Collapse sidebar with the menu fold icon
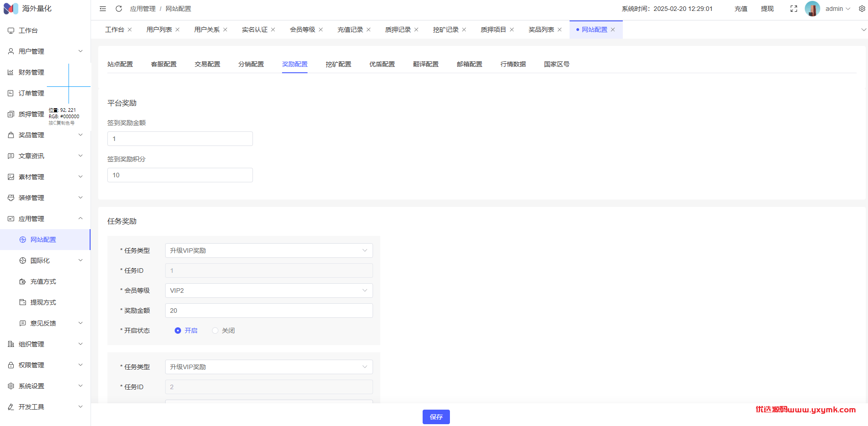Viewport: 868px width, 426px height. point(103,9)
